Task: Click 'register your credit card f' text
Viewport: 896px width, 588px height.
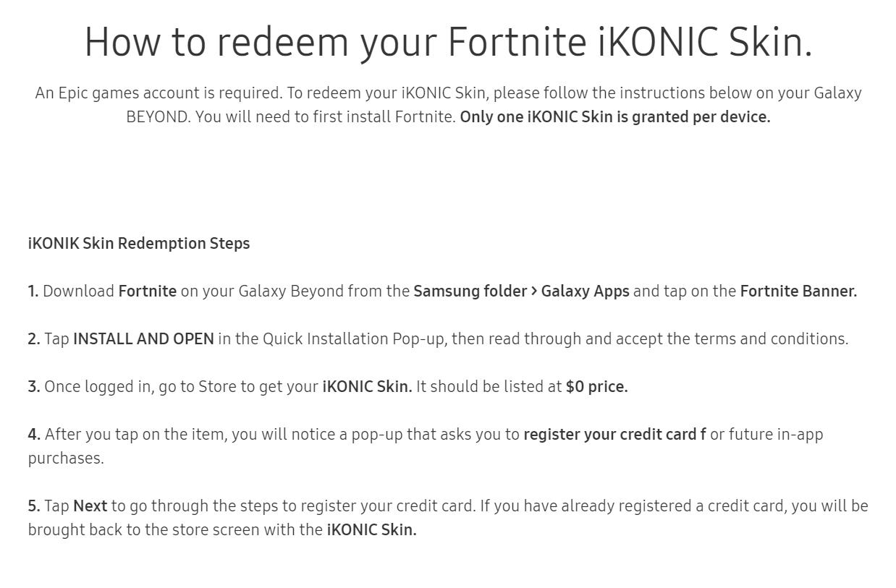Action: (x=615, y=434)
